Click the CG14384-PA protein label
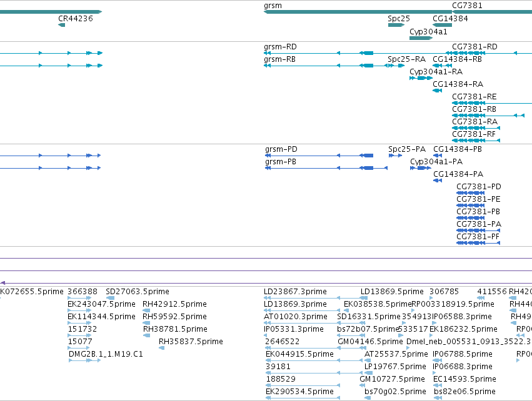 [458, 174]
